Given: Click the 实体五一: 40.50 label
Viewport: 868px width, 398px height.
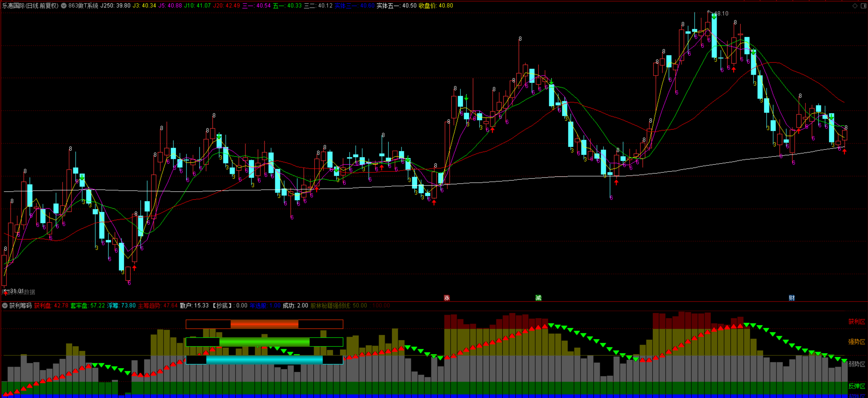Looking at the screenshot, I should (396, 5).
